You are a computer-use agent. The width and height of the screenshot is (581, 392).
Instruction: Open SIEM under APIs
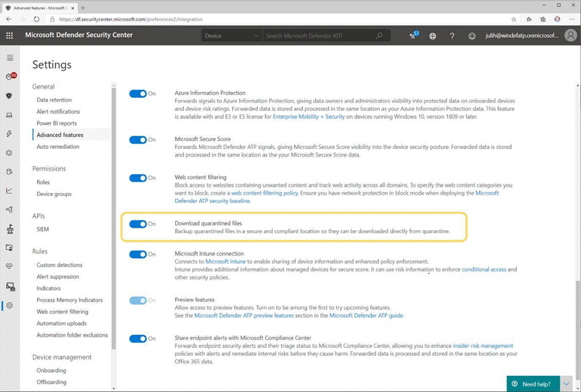(x=43, y=229)
